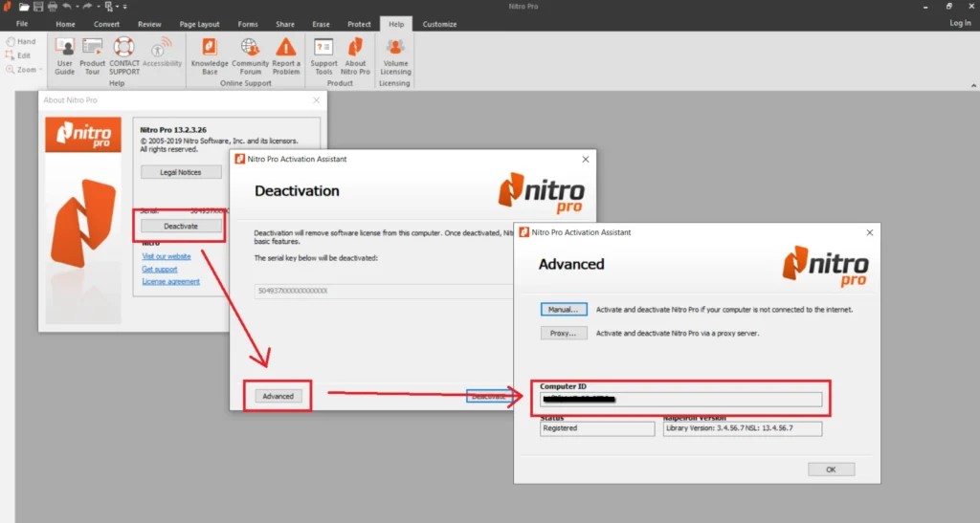Select the Edit tool
The image size is (980, 523).
[19, 55]
